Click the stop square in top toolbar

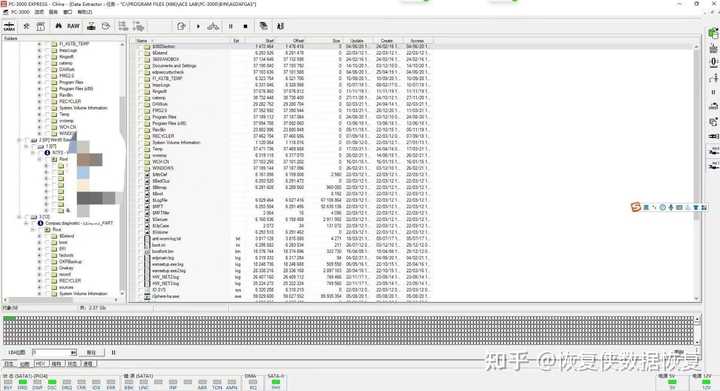[245, 26]
